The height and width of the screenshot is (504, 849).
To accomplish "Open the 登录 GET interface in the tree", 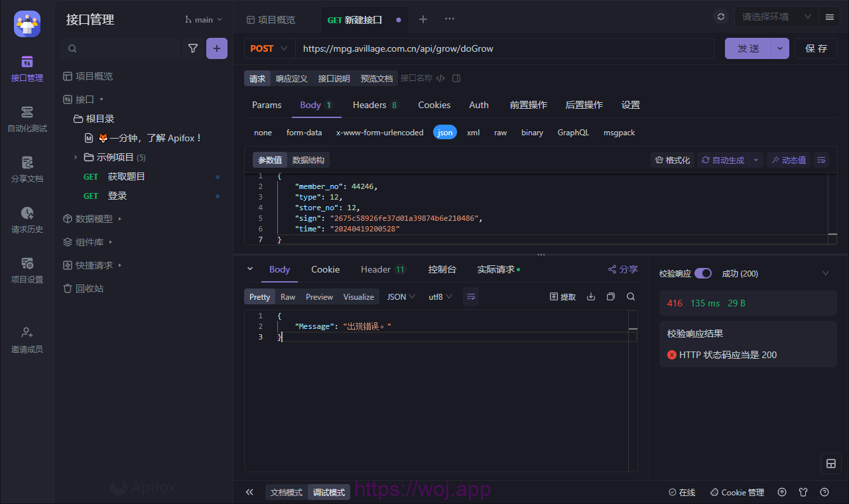I will 117,196.
